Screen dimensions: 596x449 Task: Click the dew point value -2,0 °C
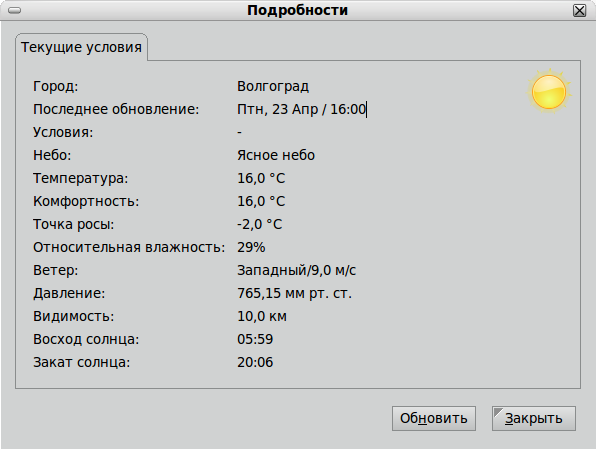pos(260,224)
